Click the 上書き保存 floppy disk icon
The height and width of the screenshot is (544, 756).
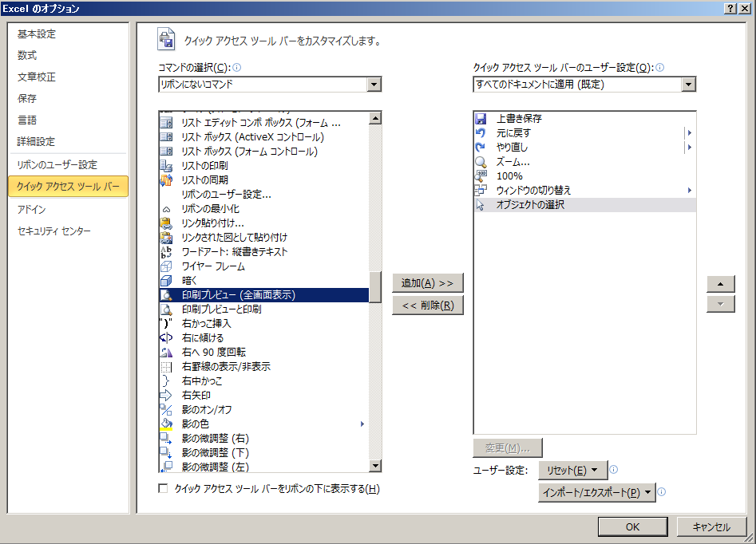481,119
